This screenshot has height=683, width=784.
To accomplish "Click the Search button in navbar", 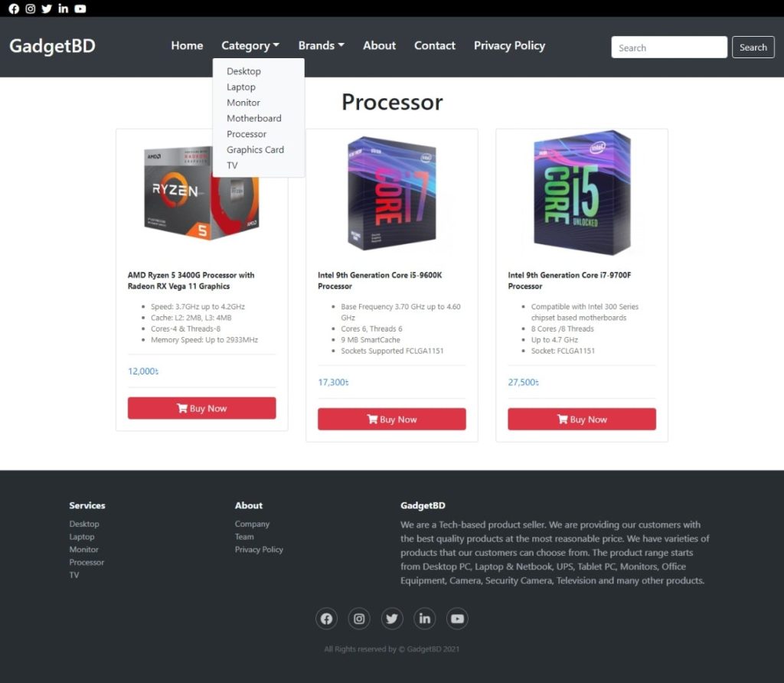I will [x=753, y=47].
